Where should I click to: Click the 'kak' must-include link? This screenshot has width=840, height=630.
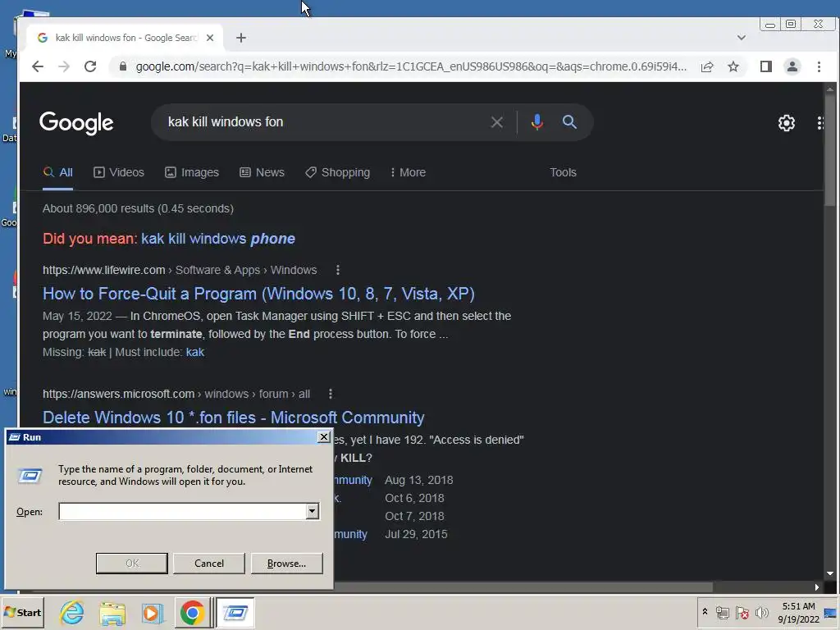(195, 352)
